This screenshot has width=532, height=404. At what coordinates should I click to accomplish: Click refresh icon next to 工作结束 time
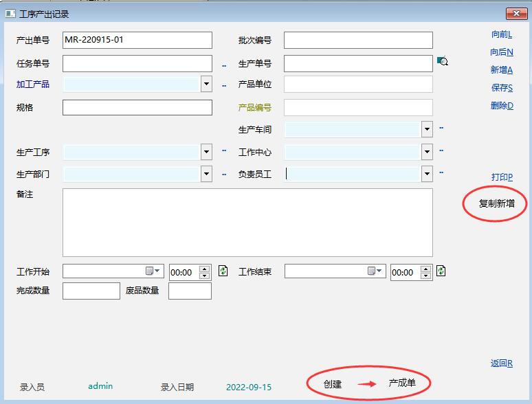pos(441,271)
